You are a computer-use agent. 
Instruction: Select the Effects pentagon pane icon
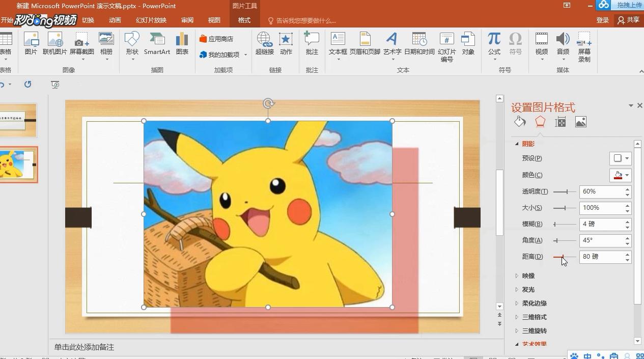[x=540, y=122]
